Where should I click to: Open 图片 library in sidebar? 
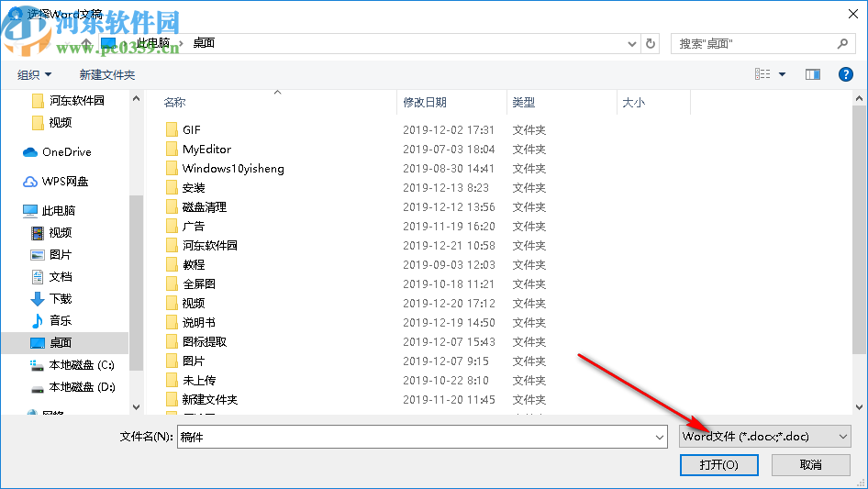click(51, 255)
